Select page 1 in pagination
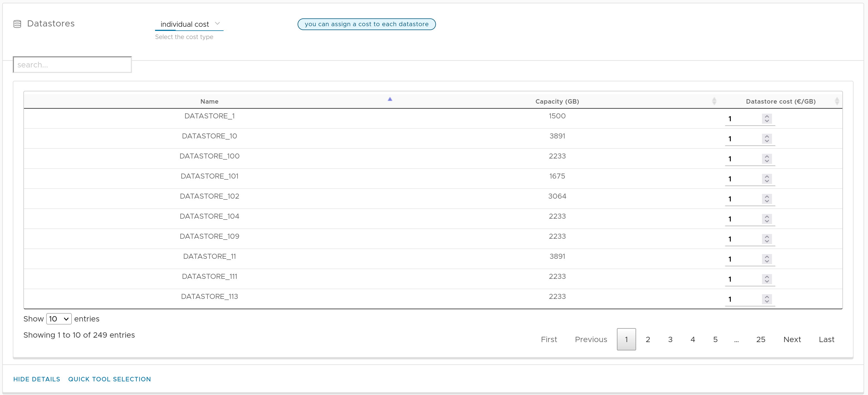 point(626,339)
